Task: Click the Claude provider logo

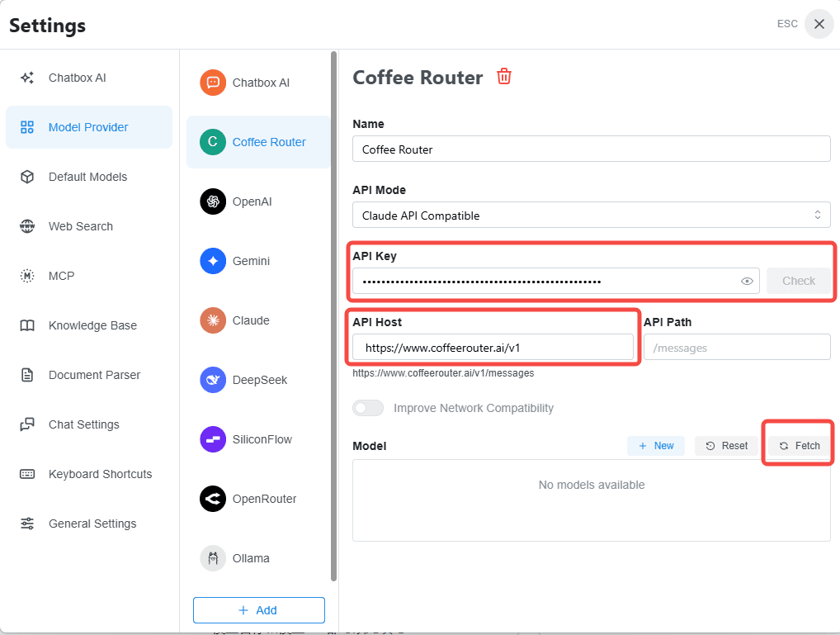Action: (x=213, y=320)
